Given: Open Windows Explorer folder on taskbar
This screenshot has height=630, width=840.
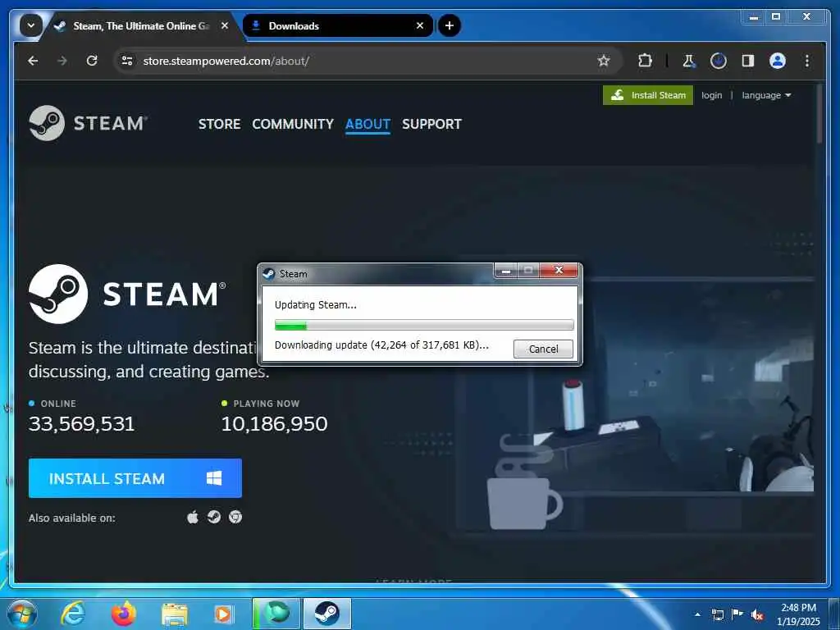Looking at the screenshot, I should [x=175, y=614].
